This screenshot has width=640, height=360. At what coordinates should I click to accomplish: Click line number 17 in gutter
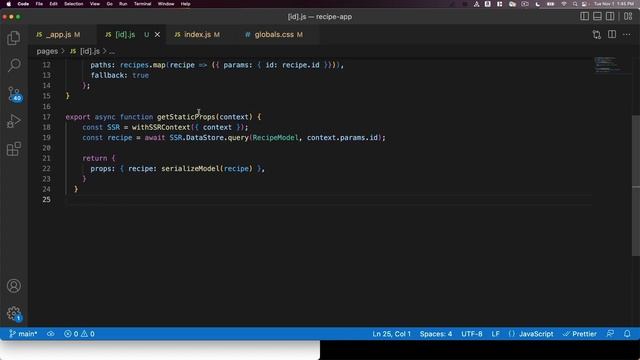(47, 117)
